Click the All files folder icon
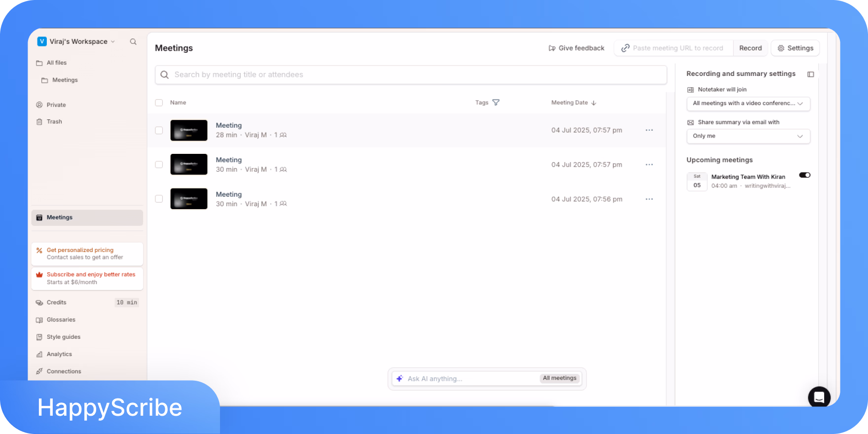 coord(39,63)
